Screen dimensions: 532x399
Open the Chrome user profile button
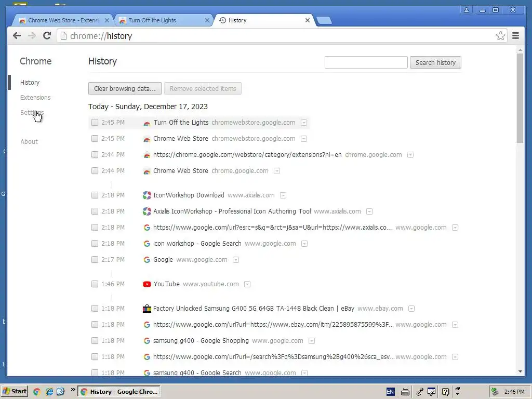tap(467, 10)
